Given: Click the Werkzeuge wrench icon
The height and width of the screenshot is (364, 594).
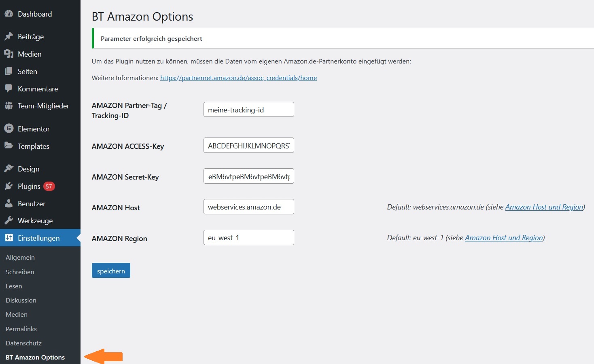Looking at the screenshot, I should [x=8, y=220].
